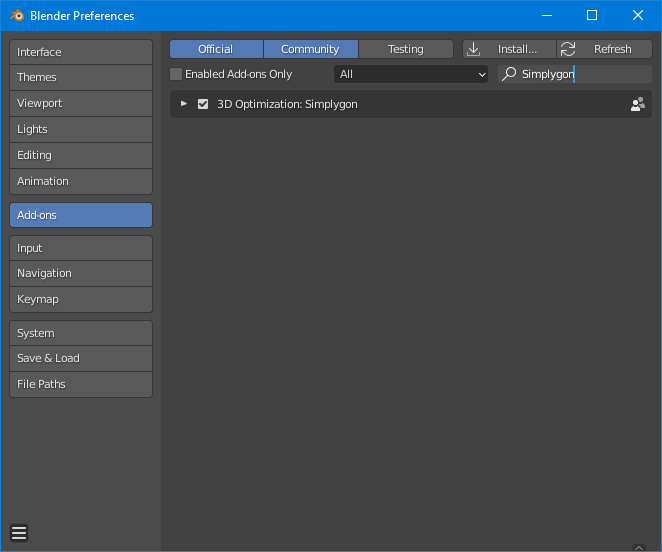Switch to the Themes section
Screen dimensions: 662x552
81,77
